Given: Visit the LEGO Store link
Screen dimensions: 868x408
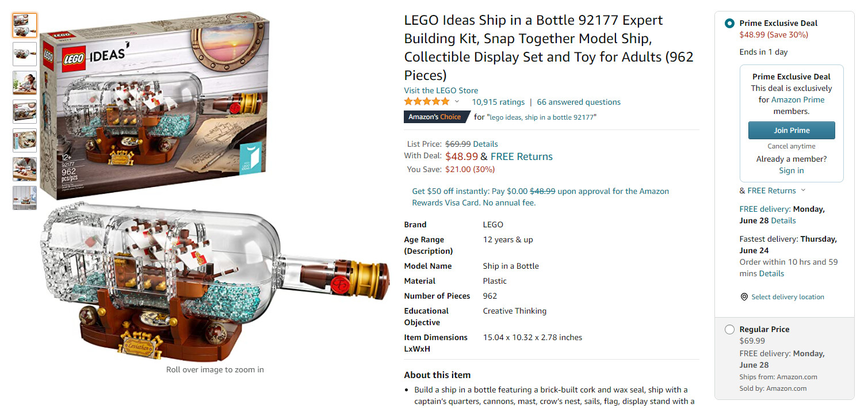Looking at the screenshot, I should point(441,90).
